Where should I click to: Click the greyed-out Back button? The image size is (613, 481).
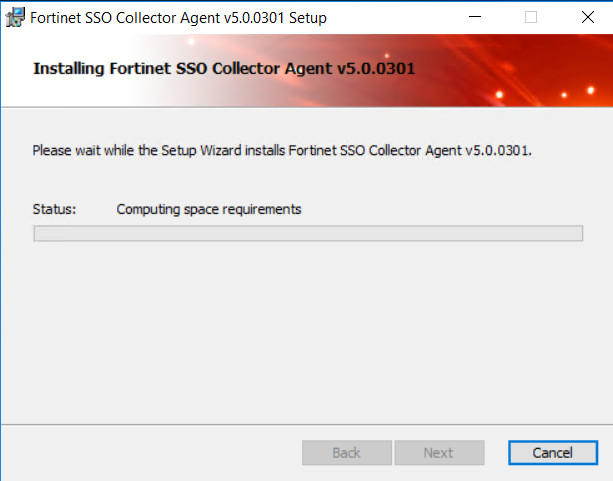pos(347,453)
